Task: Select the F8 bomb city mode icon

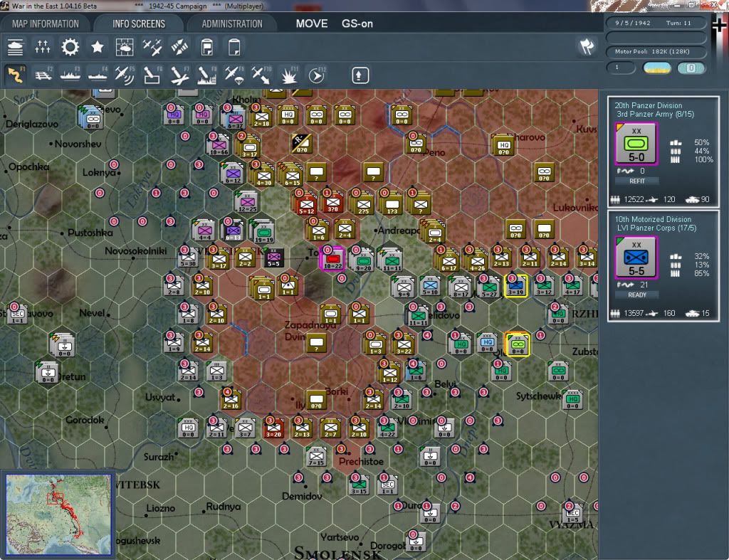Action: (x=207, y=75)
